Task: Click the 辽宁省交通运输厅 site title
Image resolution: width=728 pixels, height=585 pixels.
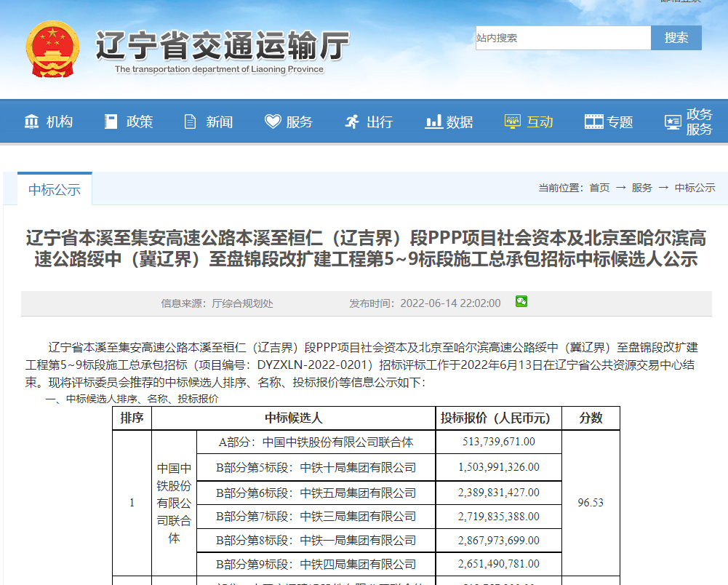Action: (222, 45)
